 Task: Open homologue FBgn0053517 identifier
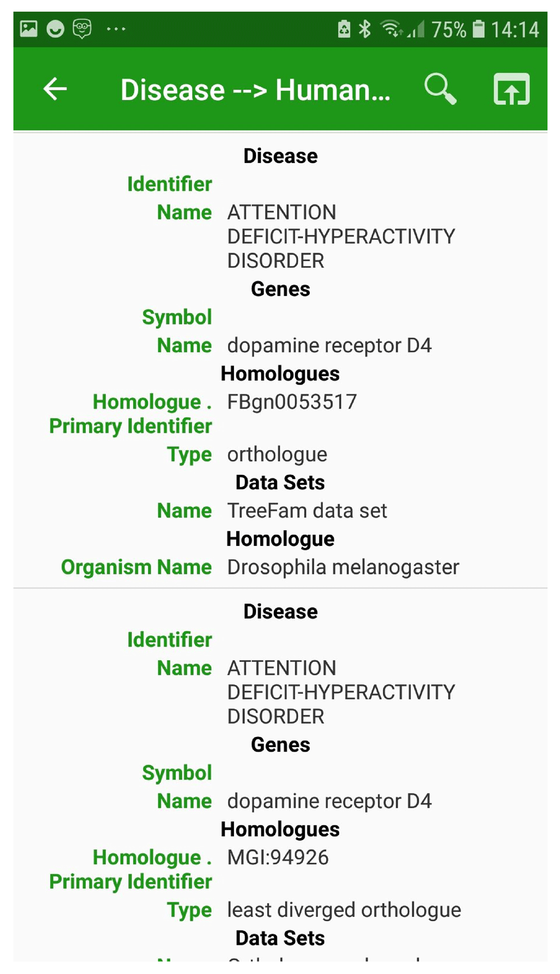point(292,402)
